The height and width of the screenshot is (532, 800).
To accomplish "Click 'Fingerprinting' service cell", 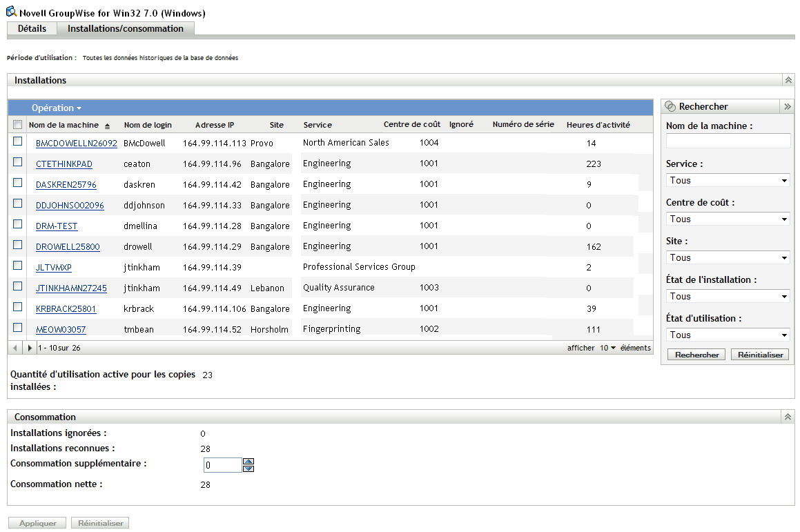I will [331, 329].
